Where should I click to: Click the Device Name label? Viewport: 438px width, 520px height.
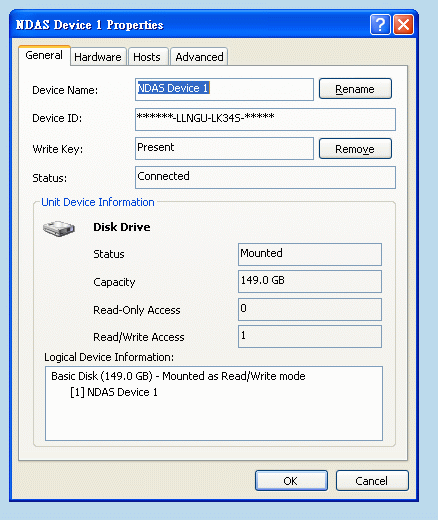[65, 90]
